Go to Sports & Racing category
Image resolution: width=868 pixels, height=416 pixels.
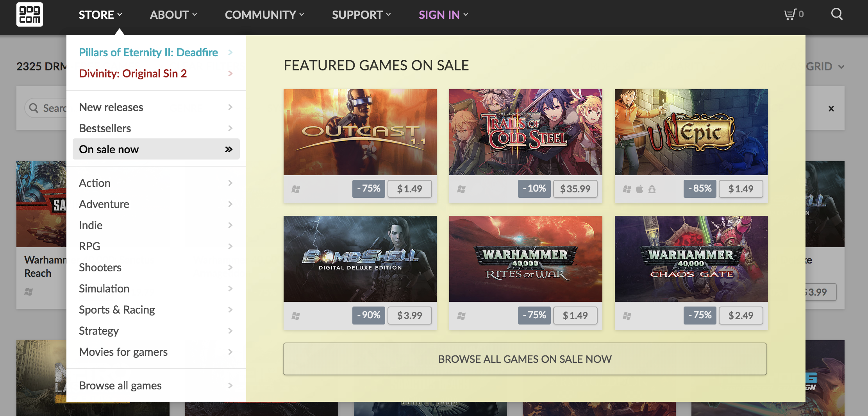pyautogui.click(x=156, y=310)
